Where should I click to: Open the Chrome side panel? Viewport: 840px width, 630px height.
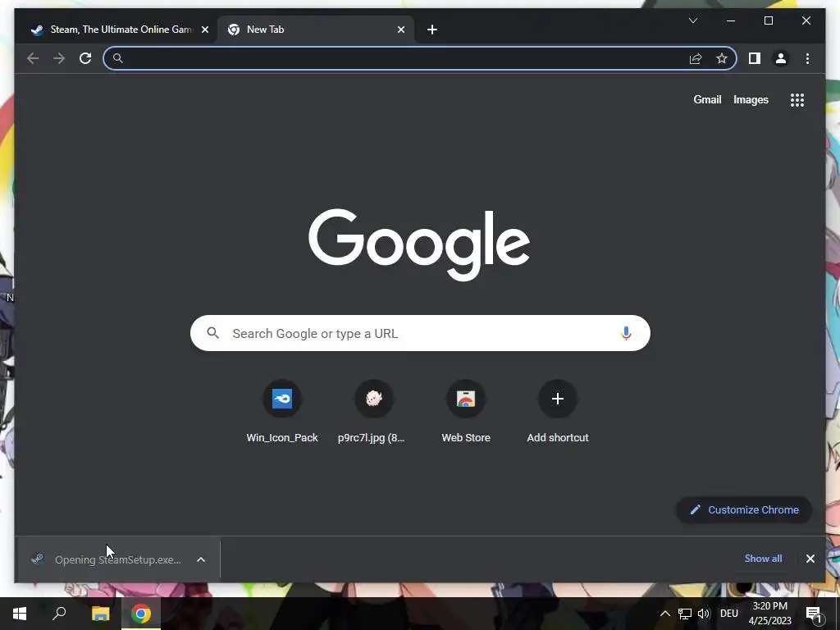[755, 58]
